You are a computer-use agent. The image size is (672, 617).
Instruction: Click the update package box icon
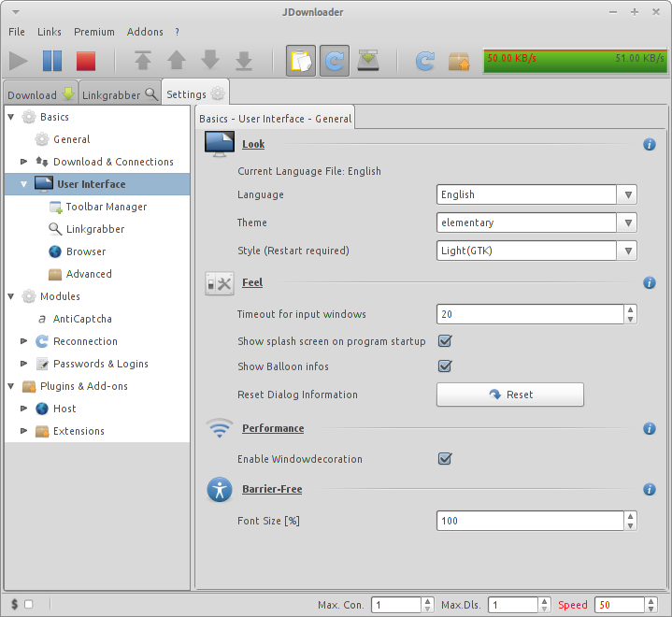459,62
